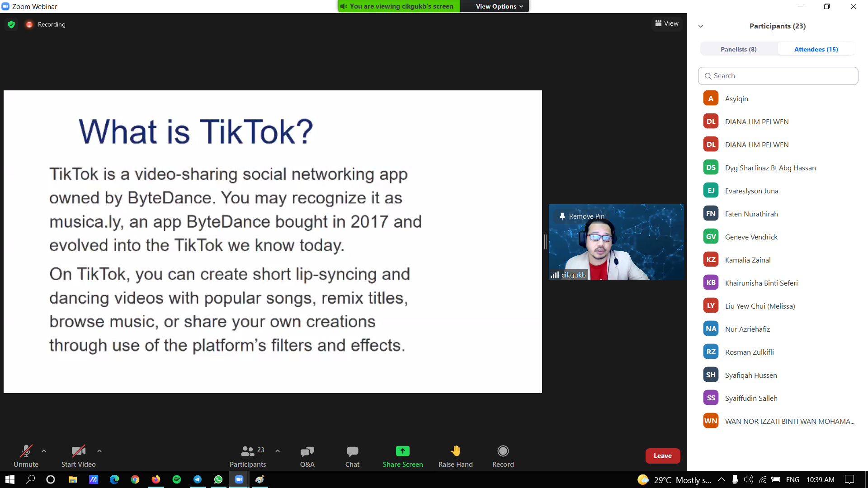Remove Pin from cikgukb video
This screenshot has width=868, height=488.
click(x=582, y=216)
